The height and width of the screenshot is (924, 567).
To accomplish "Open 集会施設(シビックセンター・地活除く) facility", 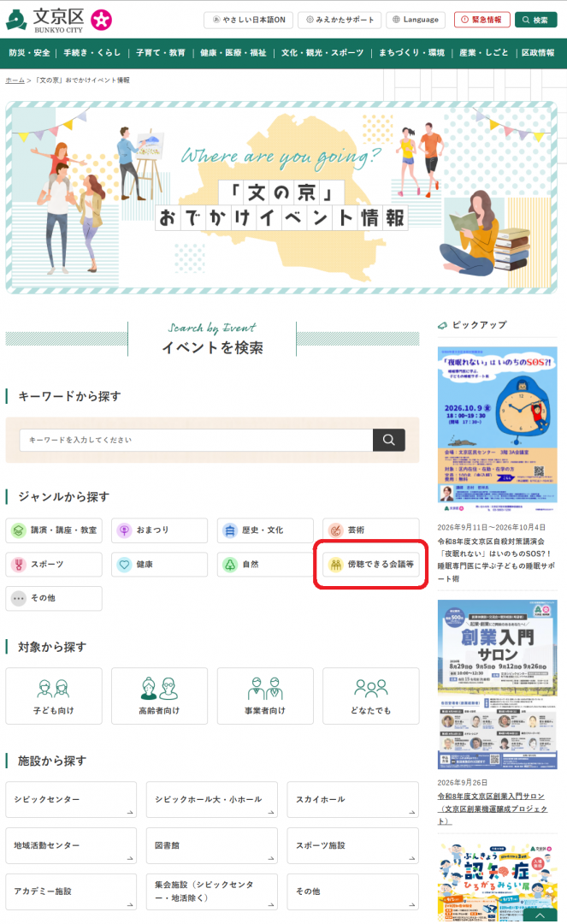I will pyautogui.click(x=212, y=891).
